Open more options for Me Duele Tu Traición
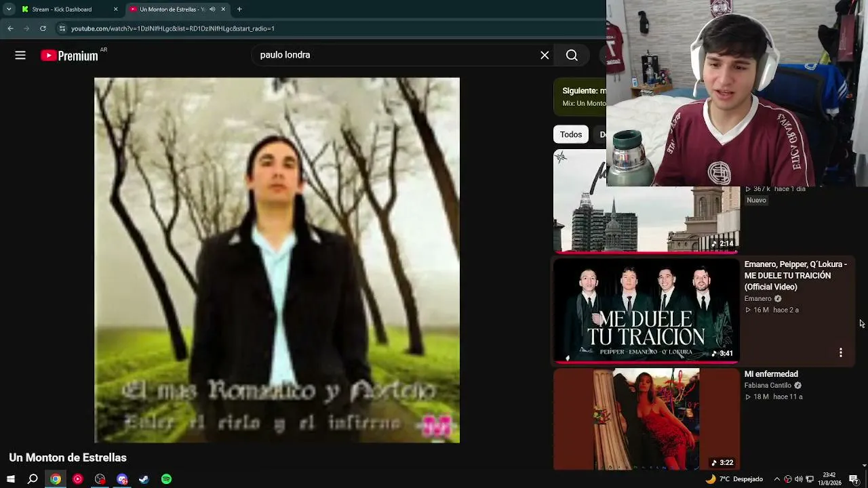 [841, 352]
